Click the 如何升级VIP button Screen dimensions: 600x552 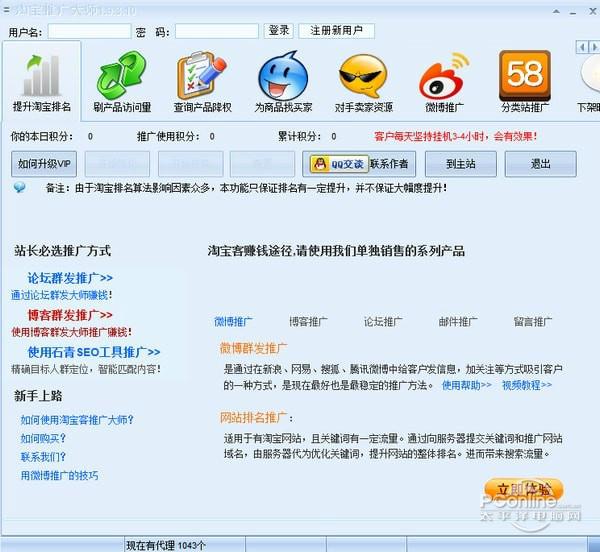tap(44, 164)
